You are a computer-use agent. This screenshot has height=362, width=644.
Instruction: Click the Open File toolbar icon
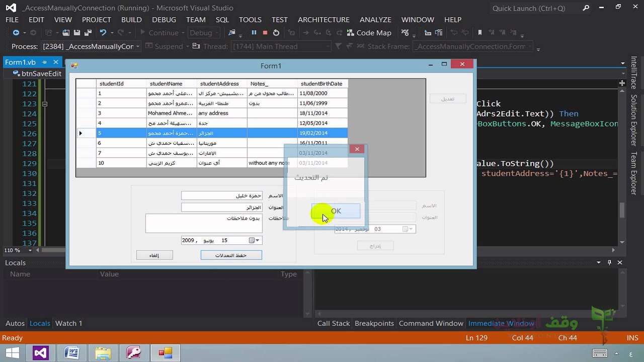(66, 33)
